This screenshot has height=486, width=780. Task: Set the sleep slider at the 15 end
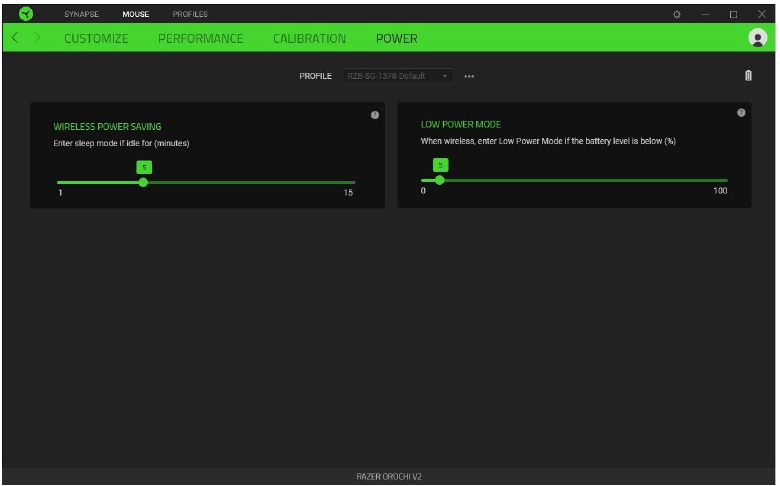[x=354, y=182]
